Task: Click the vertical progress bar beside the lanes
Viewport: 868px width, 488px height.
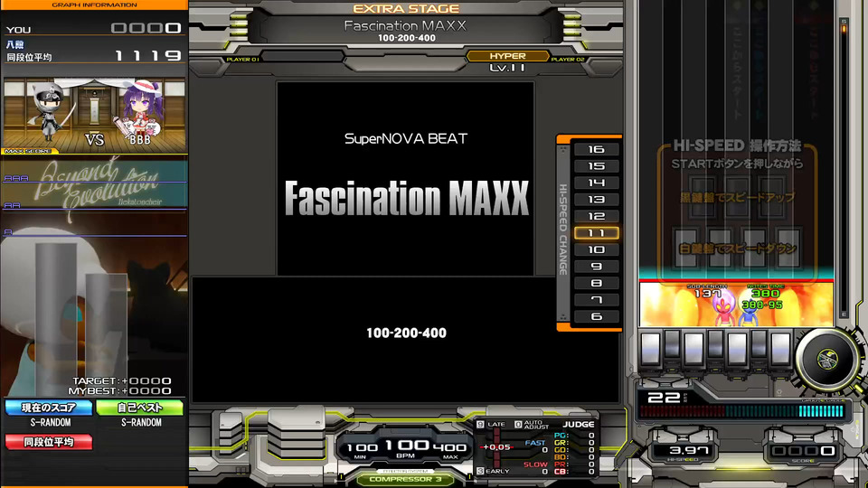Action: click(x=844, y=167)
